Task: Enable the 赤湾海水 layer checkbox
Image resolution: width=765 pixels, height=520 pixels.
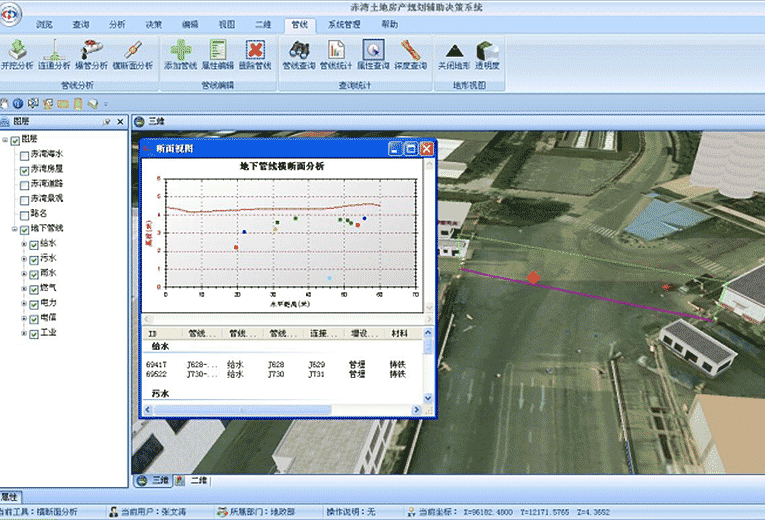Action: (24, 155)
